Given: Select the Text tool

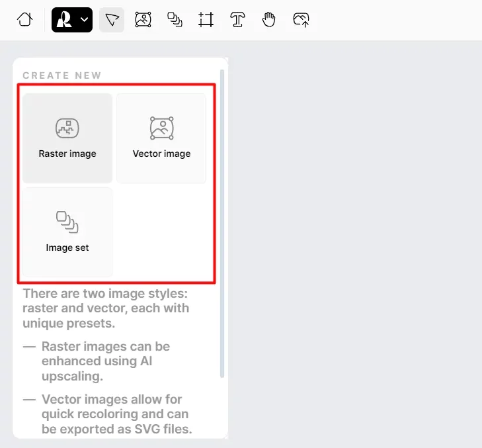Looking at the screenshot, I should point(237,20).
